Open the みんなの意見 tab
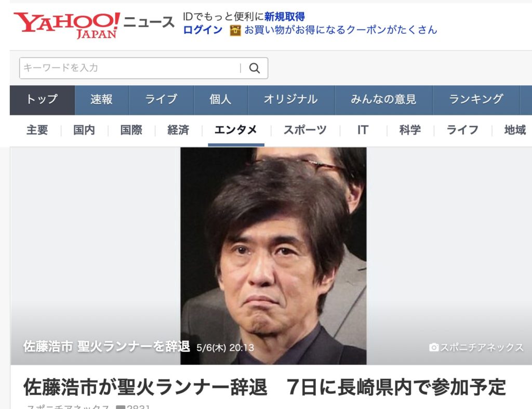The image size is (532, 409). click(384, 100)
